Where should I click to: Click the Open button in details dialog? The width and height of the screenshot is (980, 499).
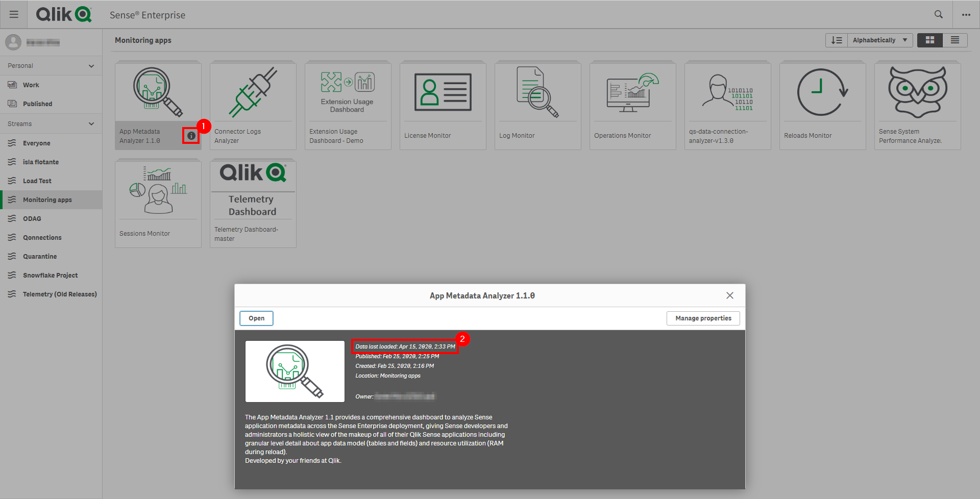coord(256,318)
